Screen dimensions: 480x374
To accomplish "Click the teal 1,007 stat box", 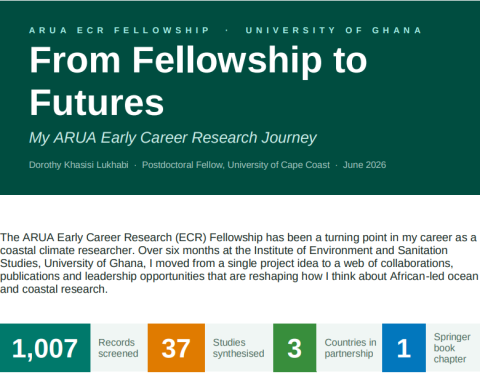I will pos(45,348).
